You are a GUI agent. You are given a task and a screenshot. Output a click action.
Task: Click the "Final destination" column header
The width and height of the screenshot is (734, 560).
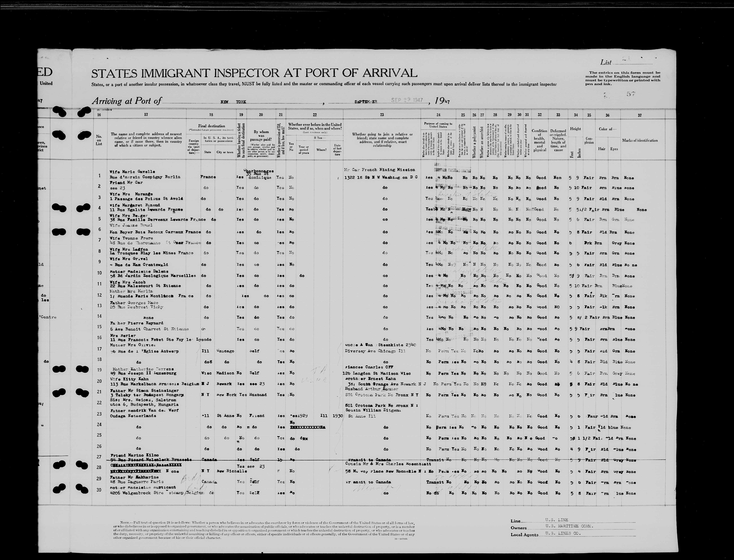tap(212, 126)
